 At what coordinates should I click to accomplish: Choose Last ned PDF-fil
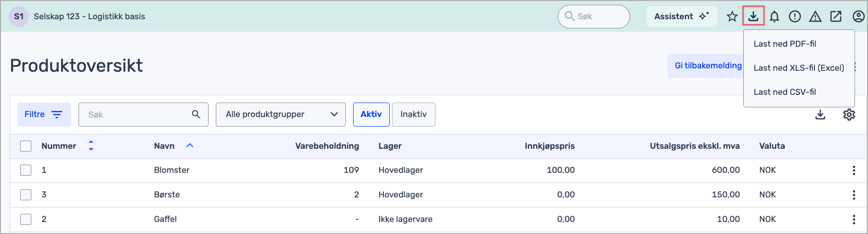785,44
